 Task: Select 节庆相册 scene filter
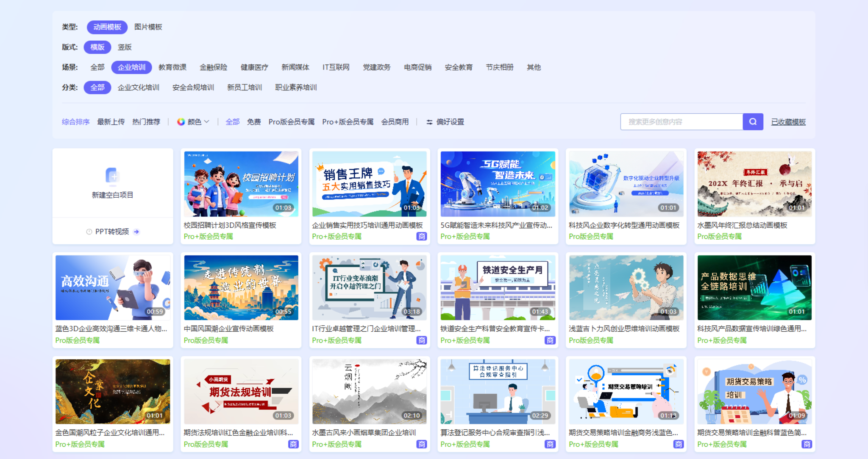click(500, 67)
